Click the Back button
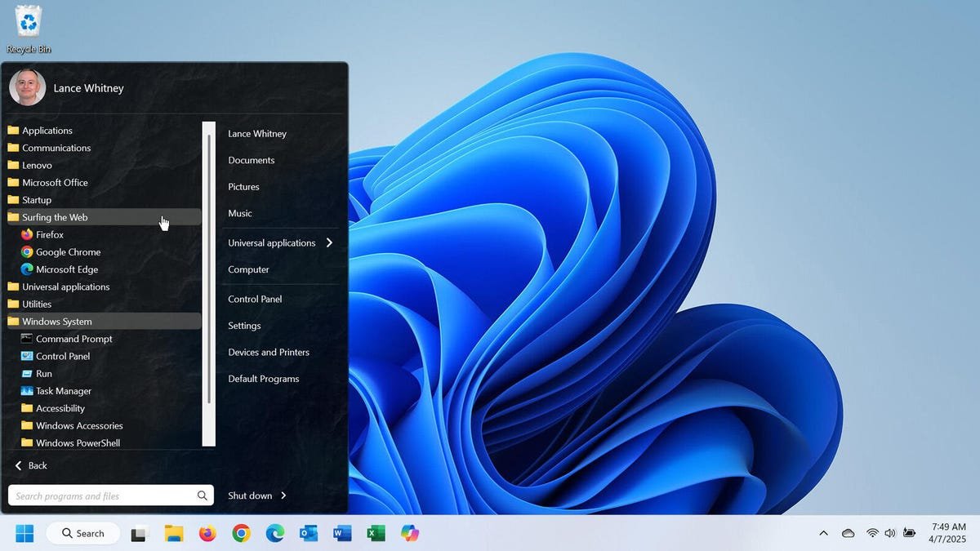980x551 pixels. [x=29, y=465]
